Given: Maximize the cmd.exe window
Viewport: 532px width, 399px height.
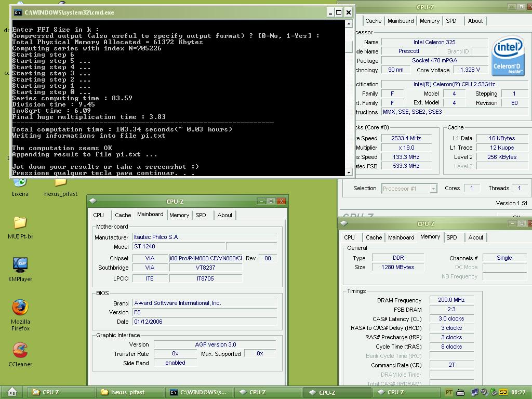Looking at the screenshot, I should [x=339, y=12].
